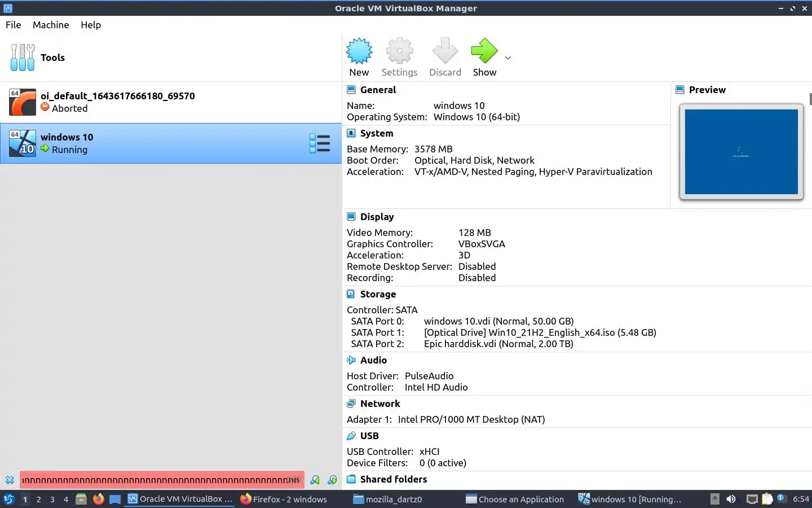Go to next search match icon
This screenshot has height=508, width=812.
click(333, 480)
